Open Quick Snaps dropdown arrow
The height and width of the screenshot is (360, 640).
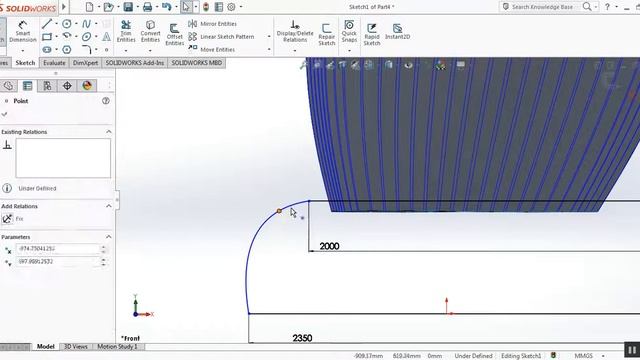click(349, 50)
